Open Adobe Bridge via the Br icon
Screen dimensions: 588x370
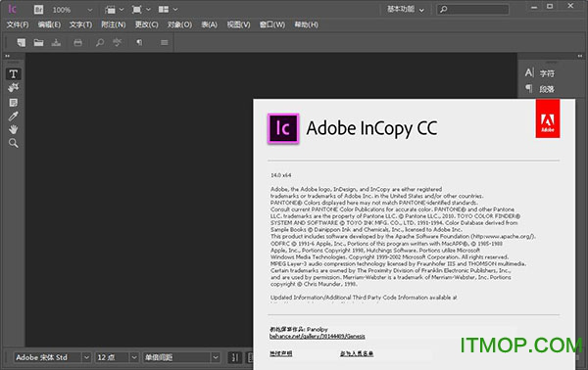coord(38,10)
